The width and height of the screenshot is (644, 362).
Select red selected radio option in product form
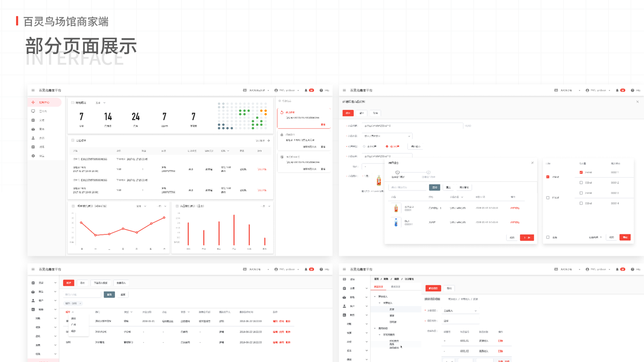pyautogui.click(x=387, y=147)
